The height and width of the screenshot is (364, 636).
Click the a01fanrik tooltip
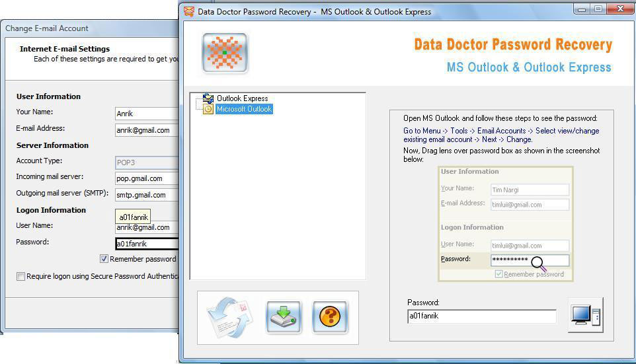[133, 217]
